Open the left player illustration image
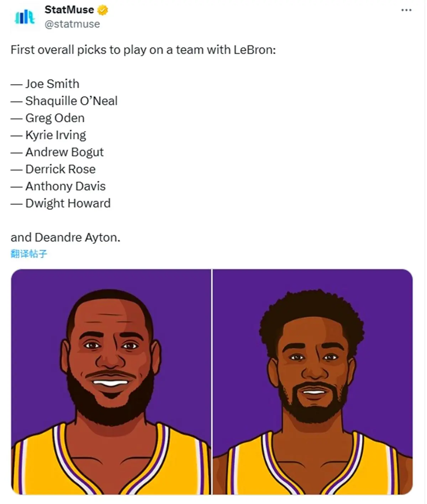The image size is (427, 504). pos(111,382)
